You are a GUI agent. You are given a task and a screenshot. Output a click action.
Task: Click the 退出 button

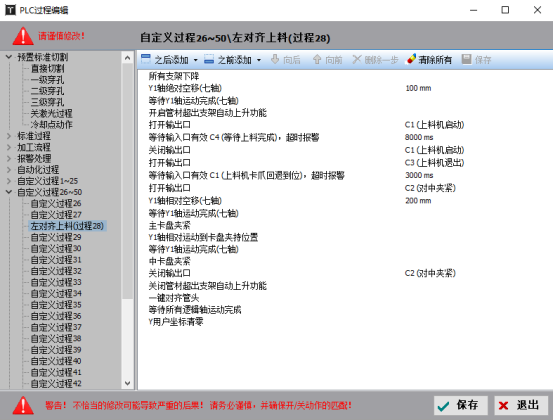tap(521, 405)
